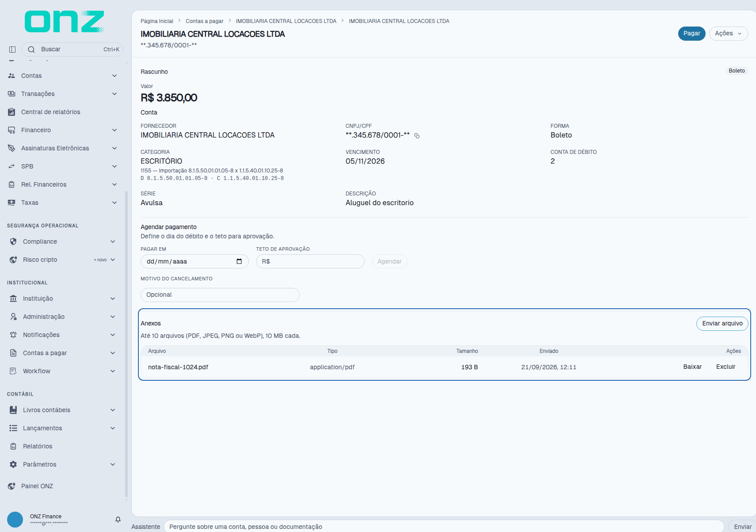The width and height of the screenshot is (756, 532).
Task: Expand the Workflow chevron
Action: click(x=113, y=371)
